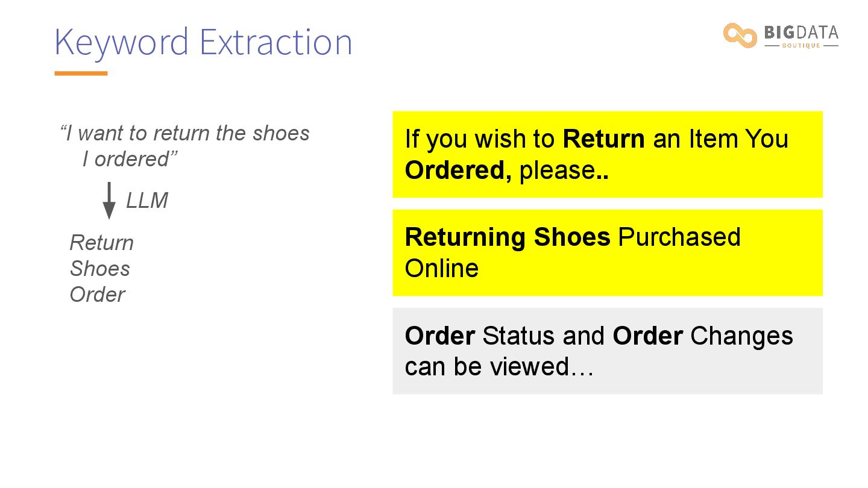868x488 pixels.
Task: Click the "BOUTIQUE" subtitle under the logo
Action: point(800,46)
